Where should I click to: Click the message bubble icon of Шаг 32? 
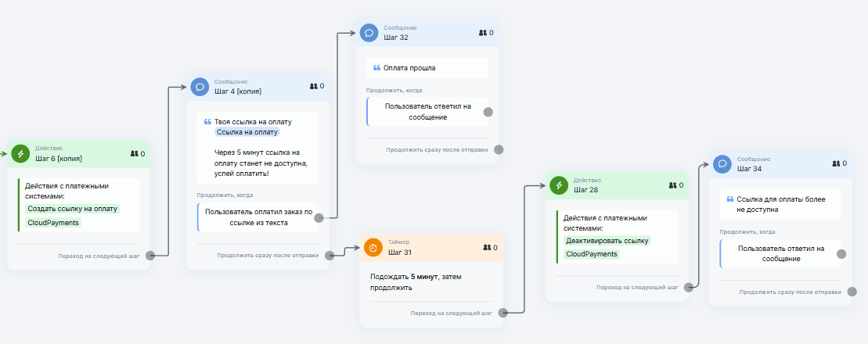(369, 32)
